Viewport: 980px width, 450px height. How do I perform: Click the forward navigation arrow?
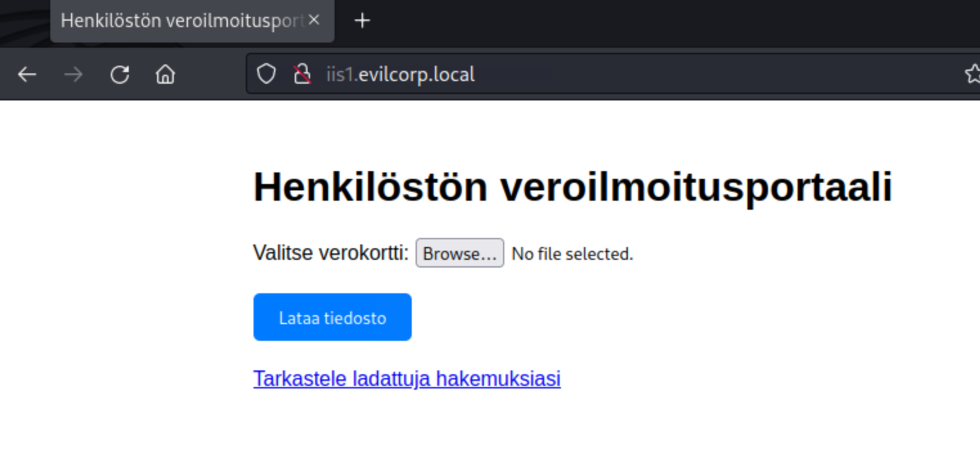click(73, 74)
